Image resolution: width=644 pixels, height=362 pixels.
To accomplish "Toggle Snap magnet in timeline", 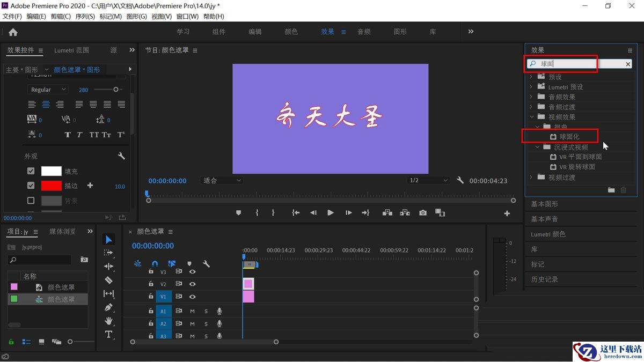I will pos(155,264).
